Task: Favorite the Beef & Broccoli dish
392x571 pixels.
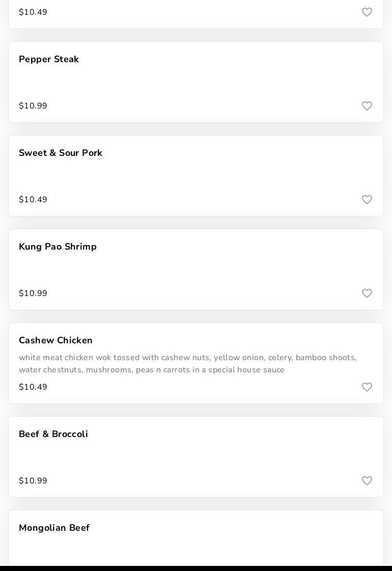Action: [x=367, y=481]
